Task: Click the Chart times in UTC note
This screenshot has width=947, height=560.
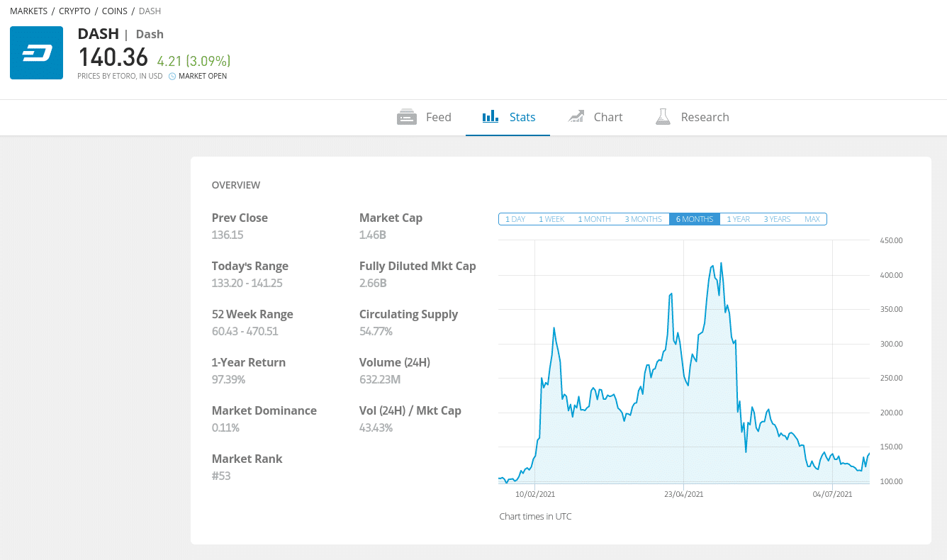Action: tap(535, 516)
